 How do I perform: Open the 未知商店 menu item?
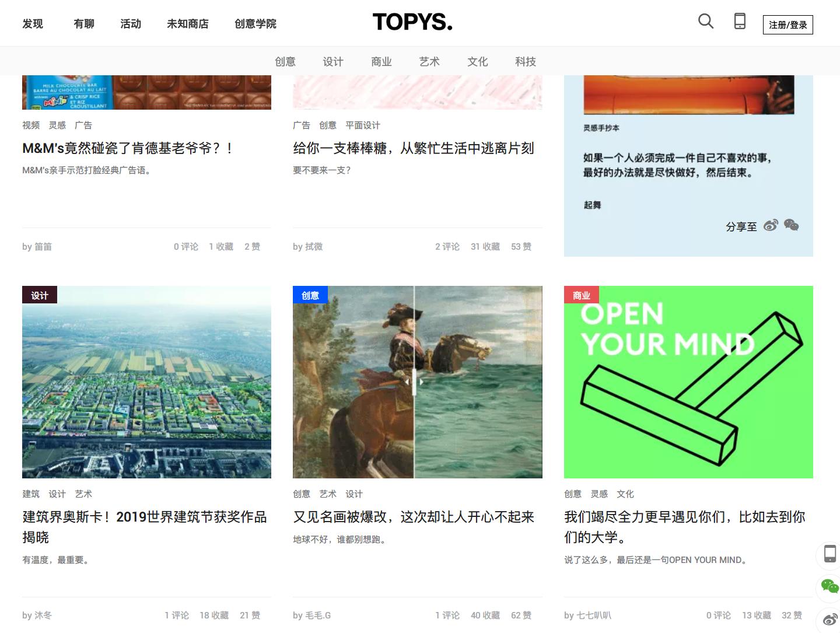[187, 23]
